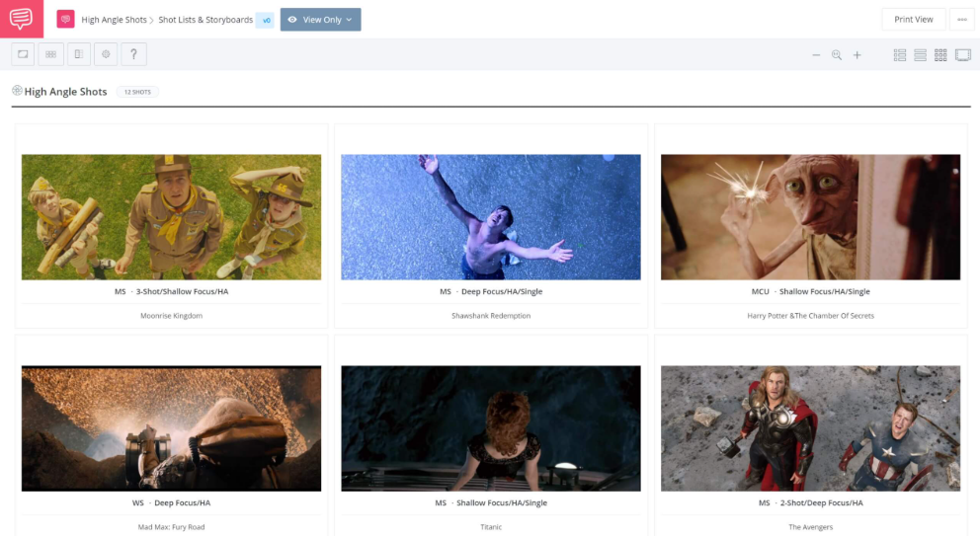The height and width of the screenshot is (536, 980).
Task: Click the Titanic caption
Action: click(491, 527)
